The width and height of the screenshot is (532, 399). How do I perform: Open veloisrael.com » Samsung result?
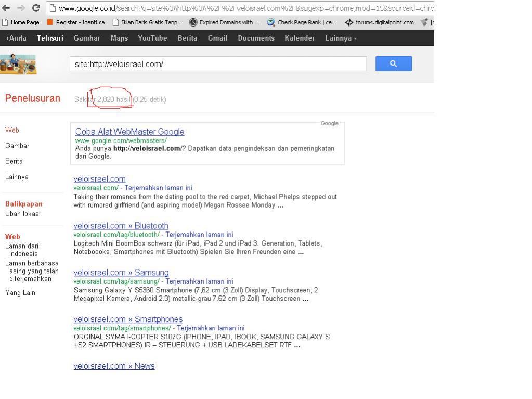point(121,273)
